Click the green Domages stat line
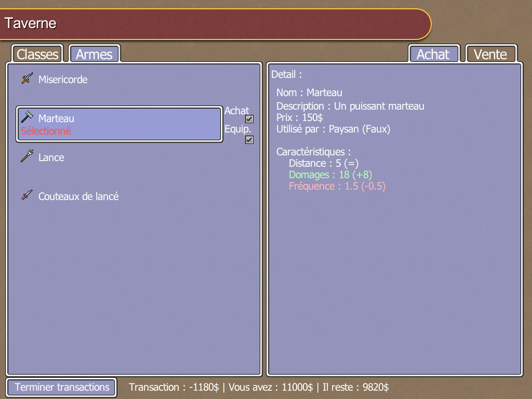532x399 pixels. pos(330,175)
